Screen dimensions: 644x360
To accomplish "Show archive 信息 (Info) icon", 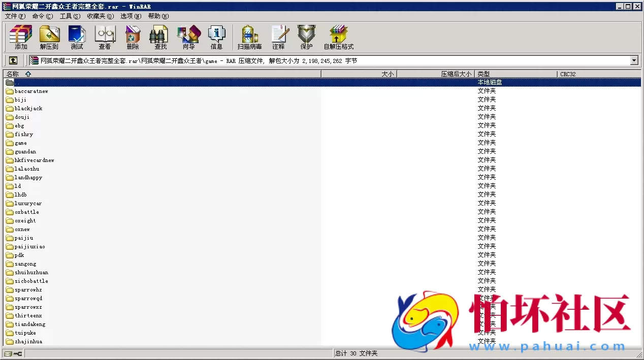I will (216, 38).
